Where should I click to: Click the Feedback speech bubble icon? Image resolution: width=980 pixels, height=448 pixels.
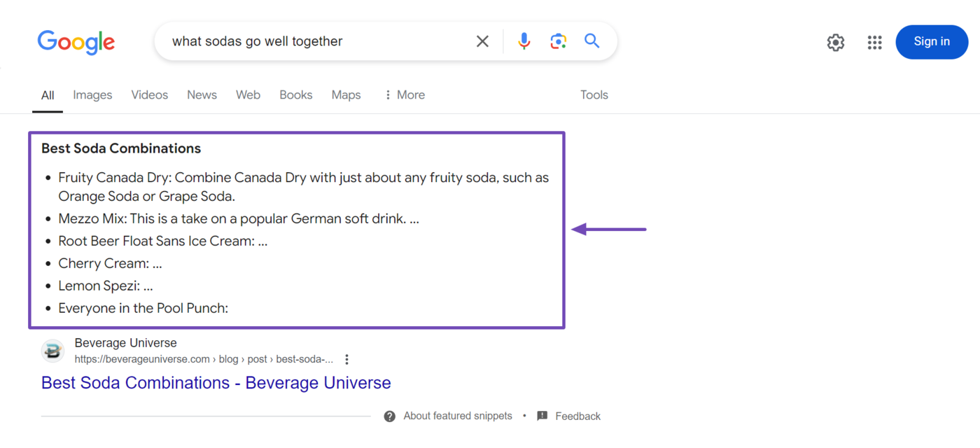coord(542,416)
